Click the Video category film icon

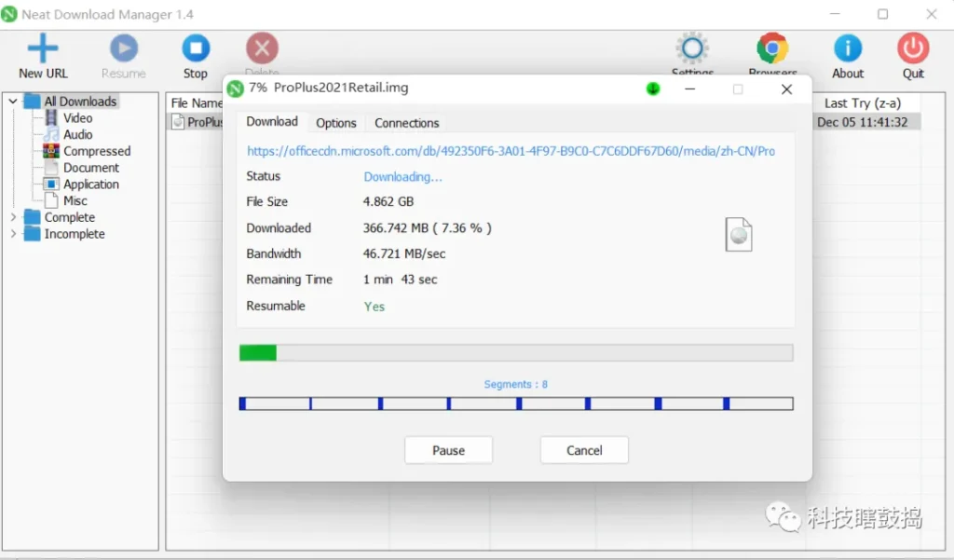[x=52, y=117]
